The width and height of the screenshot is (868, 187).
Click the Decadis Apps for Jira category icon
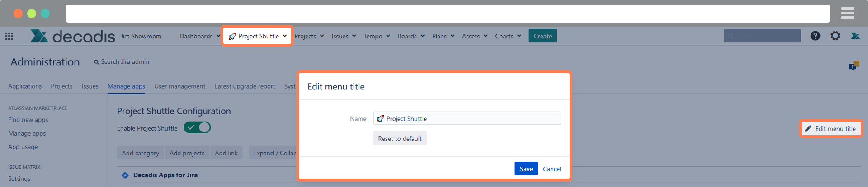[125, 175]
